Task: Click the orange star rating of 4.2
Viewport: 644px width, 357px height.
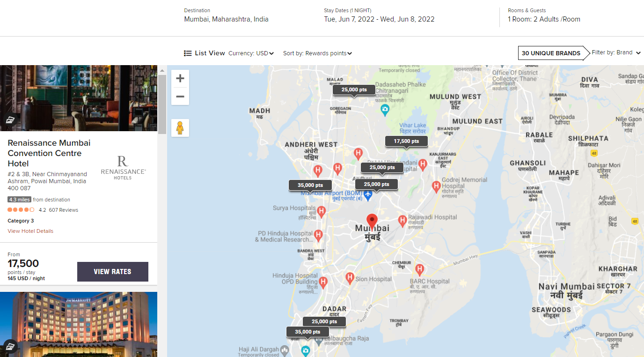Action: coord(21,210)
